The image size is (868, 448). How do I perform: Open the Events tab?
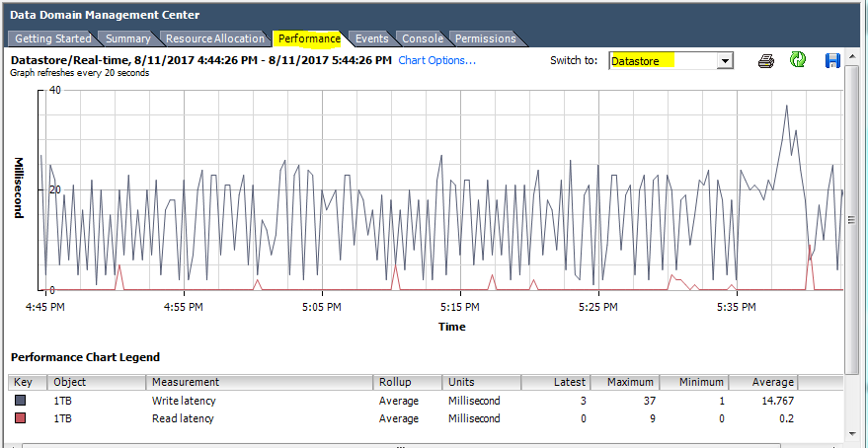pyautogui.click(x=371, y=38)
